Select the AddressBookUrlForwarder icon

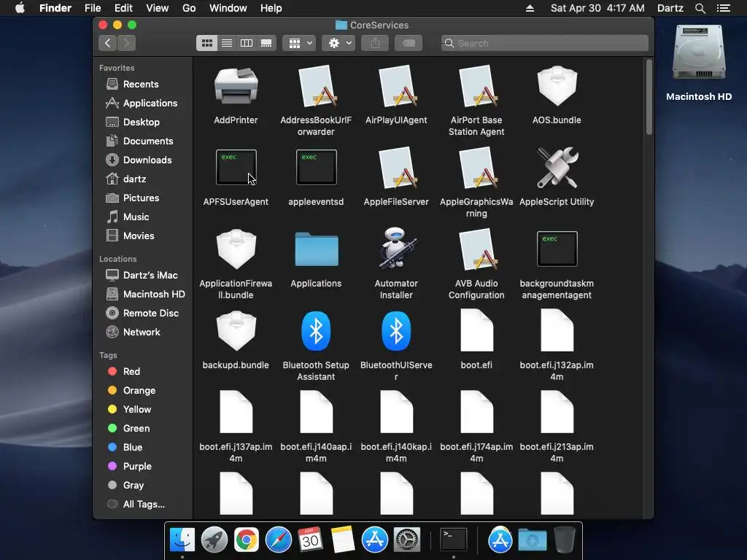point(317,86)
